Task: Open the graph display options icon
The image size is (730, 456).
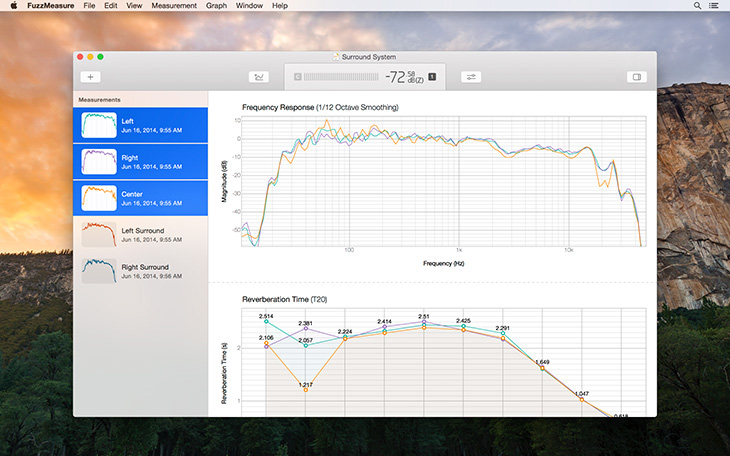Action: click(x=259, y=77)
